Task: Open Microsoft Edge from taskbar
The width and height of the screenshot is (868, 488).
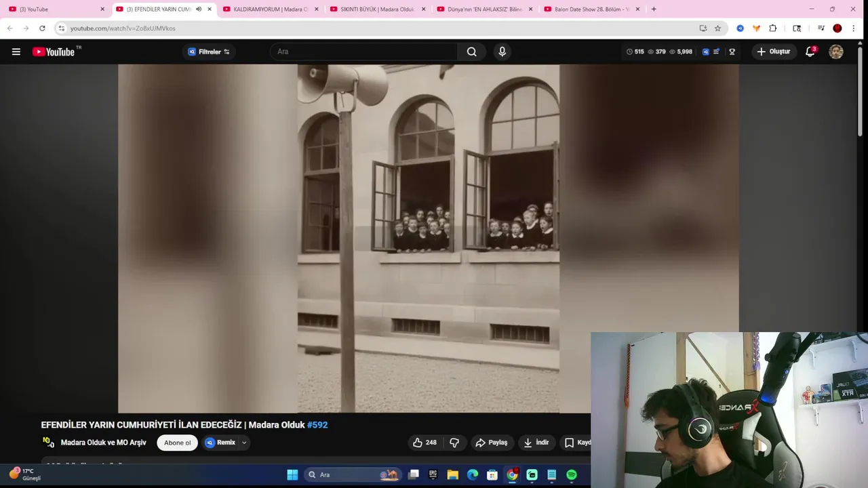Action: (x=473, y=475)
